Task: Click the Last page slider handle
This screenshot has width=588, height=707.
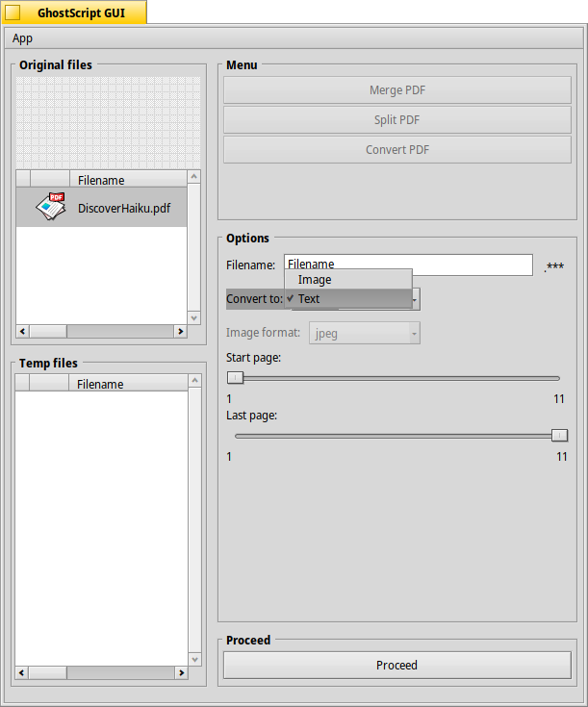Action: [559, 436]
